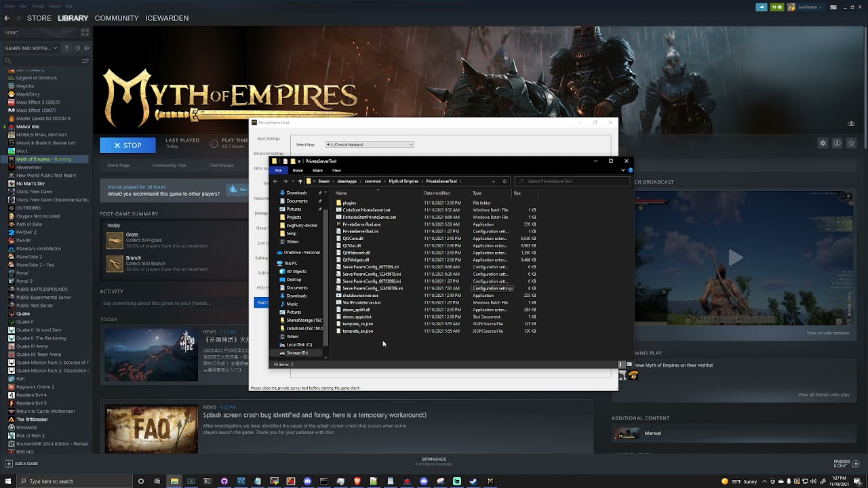Sort files by Size column
The height and width of the screenshot is (488, 868).
coord(517,193)
